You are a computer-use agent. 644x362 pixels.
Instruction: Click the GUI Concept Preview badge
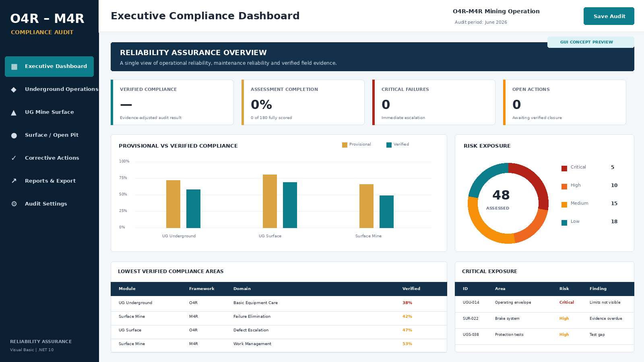[x=591, y=42]
